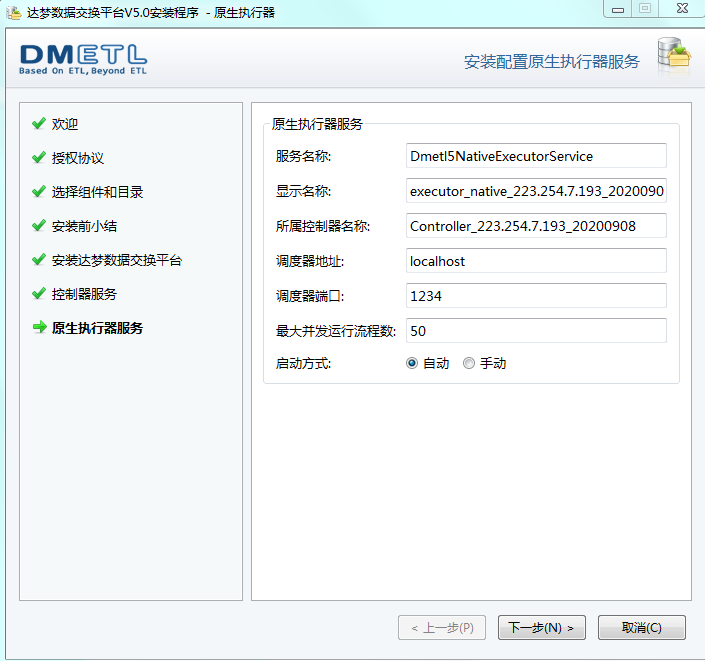Viewport: 705px width, 661px height.
Task: Click the 安装前小结 step label
Action: [84, 226]
